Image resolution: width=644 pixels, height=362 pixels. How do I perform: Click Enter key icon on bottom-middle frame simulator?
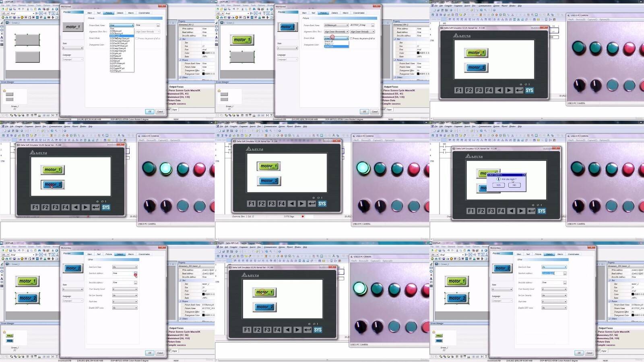pos(308,329)
